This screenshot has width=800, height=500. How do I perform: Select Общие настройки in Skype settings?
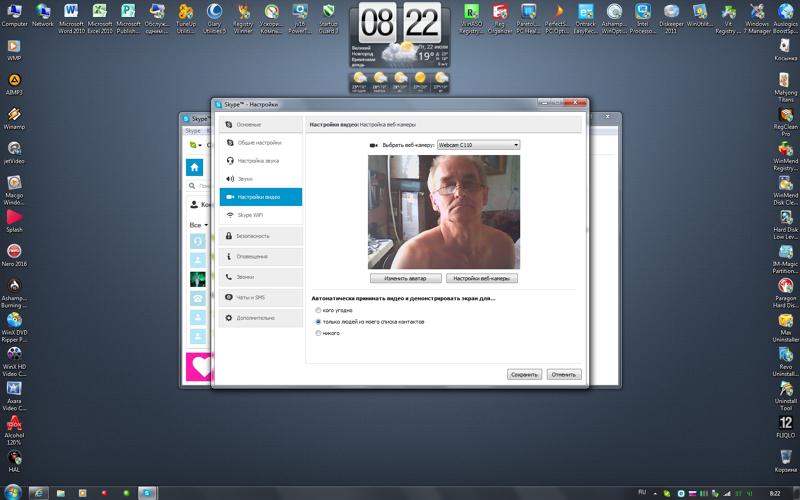[261, 143]
